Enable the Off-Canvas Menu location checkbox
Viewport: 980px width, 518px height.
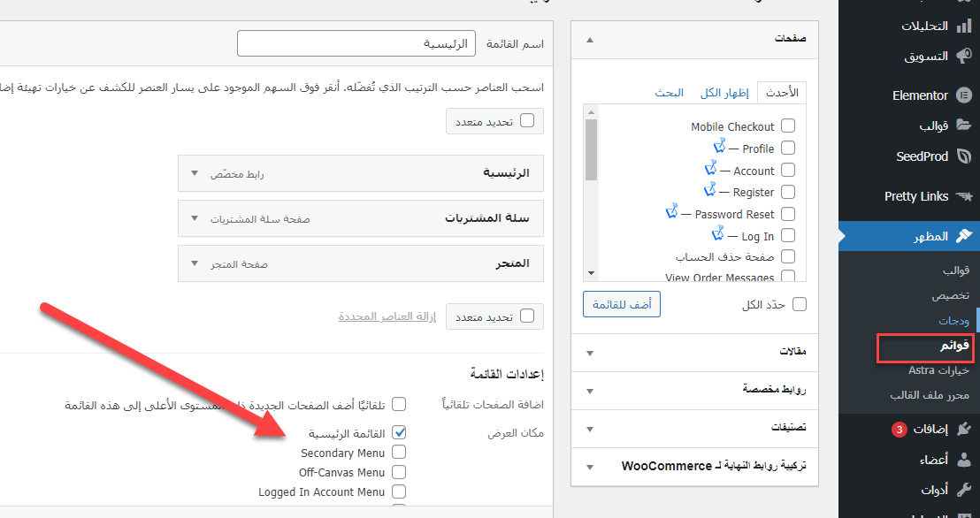[399, 472]
